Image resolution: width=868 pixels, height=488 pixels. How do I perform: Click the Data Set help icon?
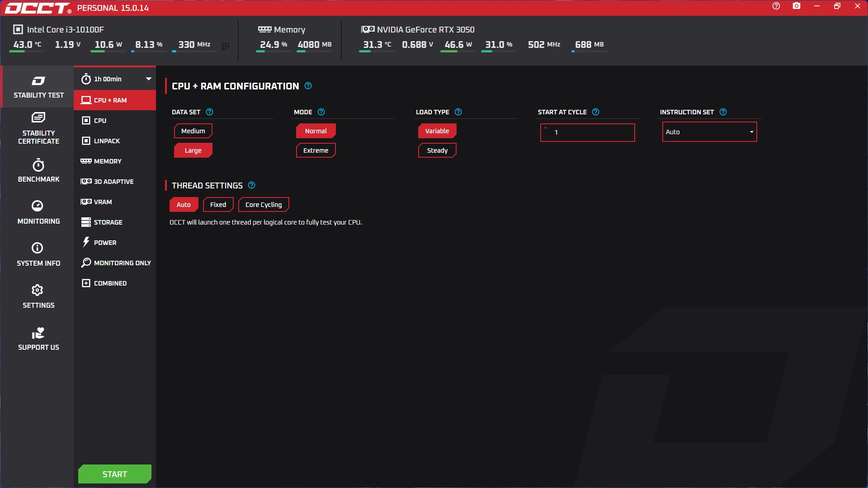tap(209, 112)
